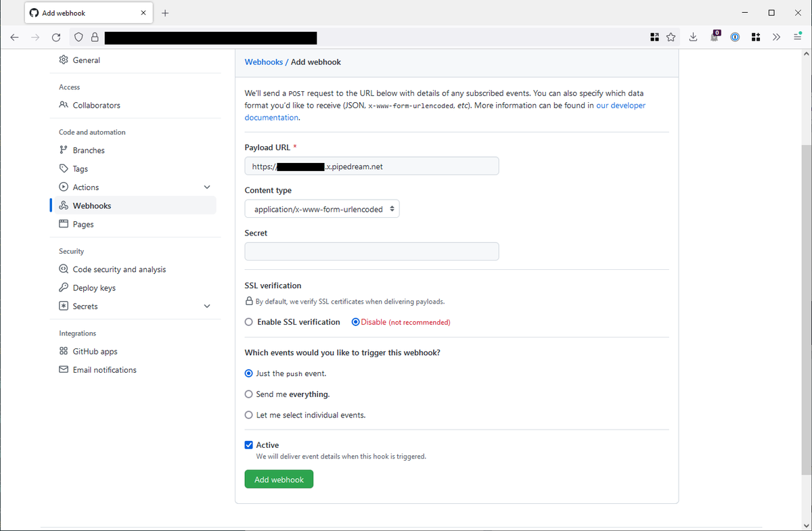
Task: Go back to the previous page
Action: [x=14, y=37]
